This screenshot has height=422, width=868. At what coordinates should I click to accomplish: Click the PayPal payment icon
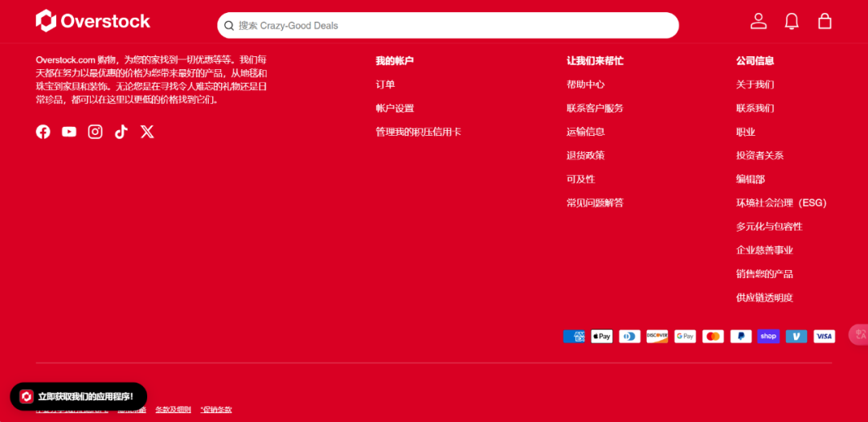(741, 336)
